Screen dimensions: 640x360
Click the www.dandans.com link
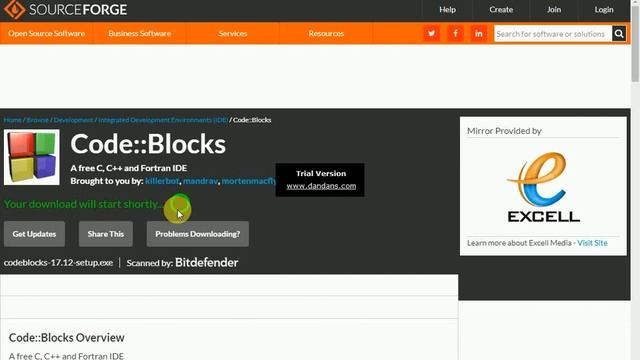(321, 186)
